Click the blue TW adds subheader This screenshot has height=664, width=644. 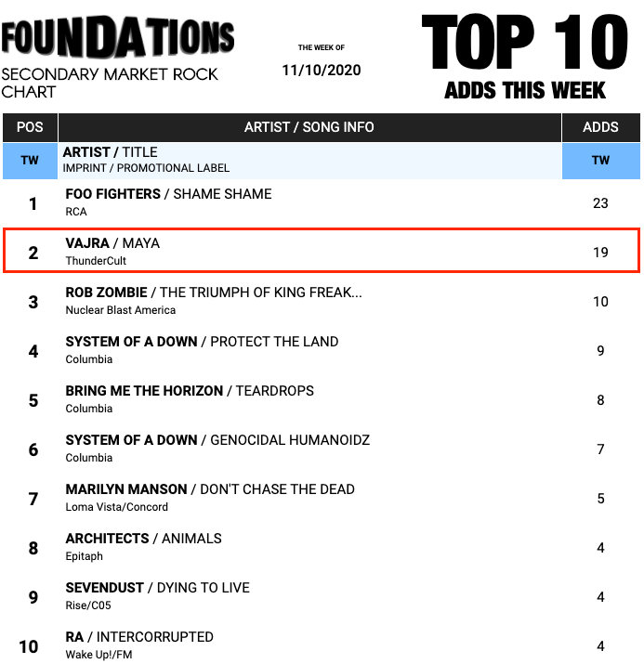tap(600, 160)
